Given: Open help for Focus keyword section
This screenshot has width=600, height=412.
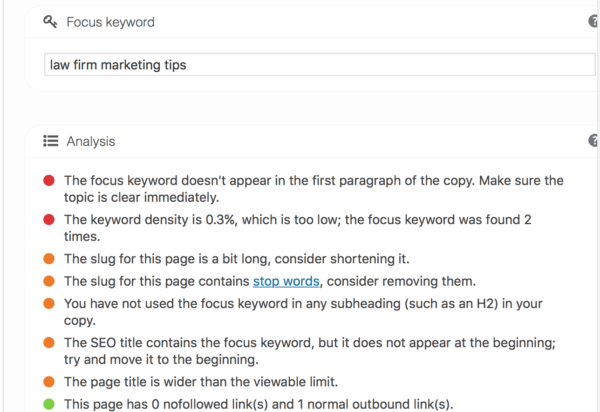Looking at the screenshot, I should 593,21.
